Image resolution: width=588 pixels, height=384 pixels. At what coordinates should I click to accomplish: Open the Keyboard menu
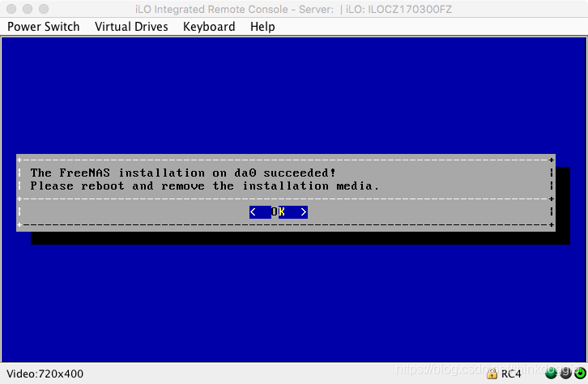[x=209, y=27]
